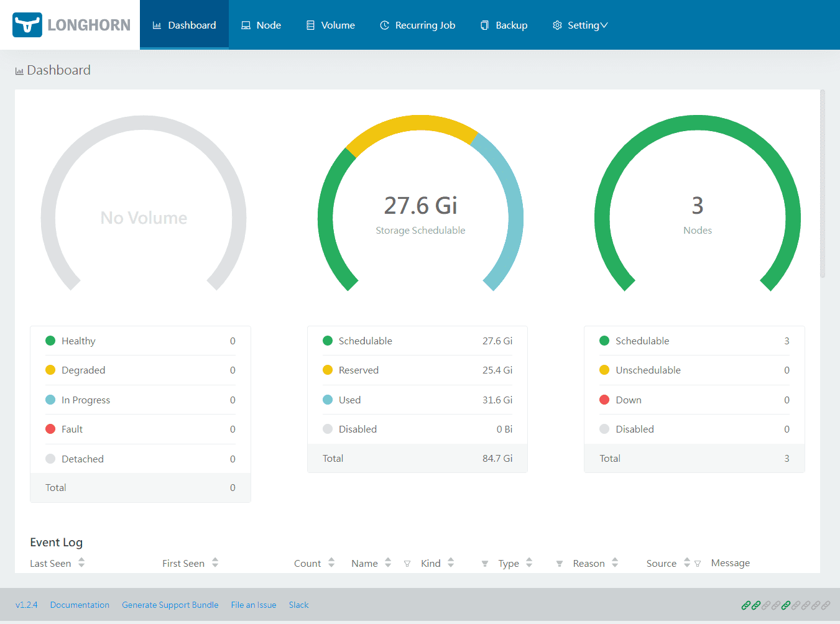The image size is (840, 624).
Task: Go to the Recurring Job page
Action: pyautogui.click(x=418, y=25)
